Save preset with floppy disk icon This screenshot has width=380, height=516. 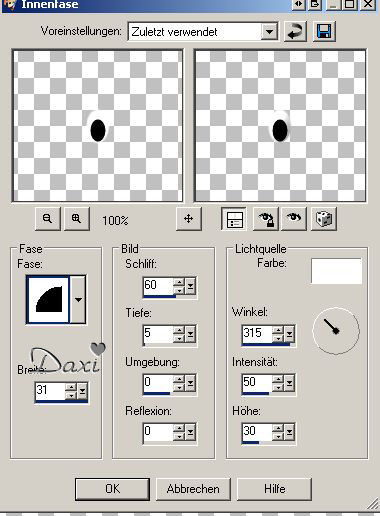(324, 32)
